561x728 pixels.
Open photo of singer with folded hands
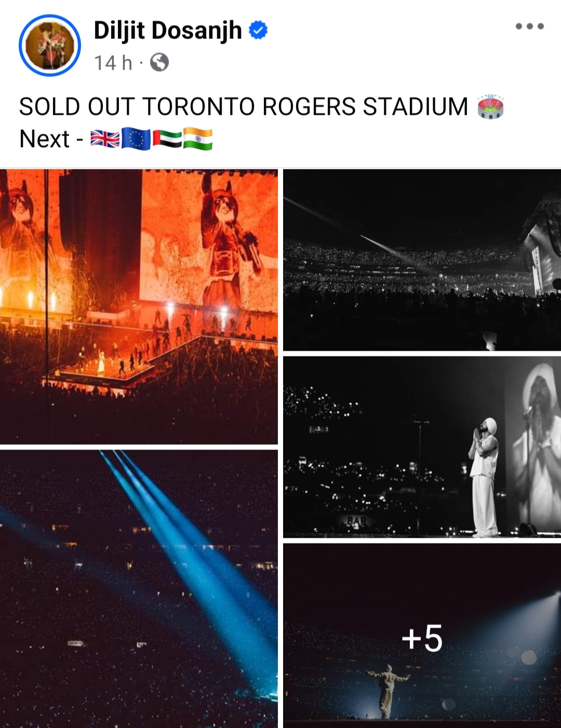click(x=422, y=447)
